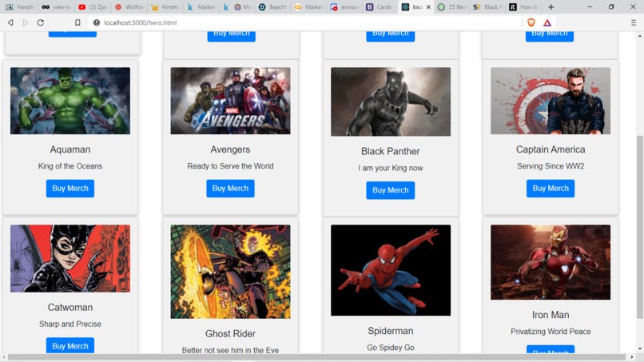Click the vertical scrollbar thumb
Image resolution: width=644 pixels, height=362 pixels.
click(639, 227)
